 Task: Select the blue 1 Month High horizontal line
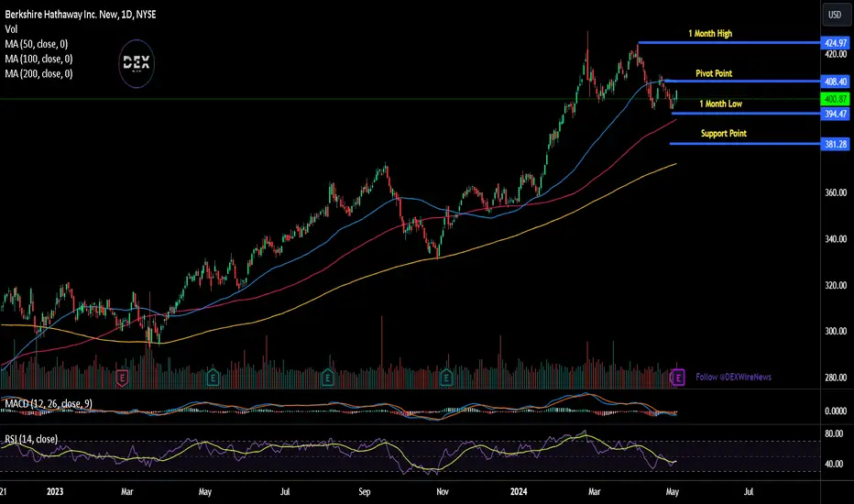point(729,42)
